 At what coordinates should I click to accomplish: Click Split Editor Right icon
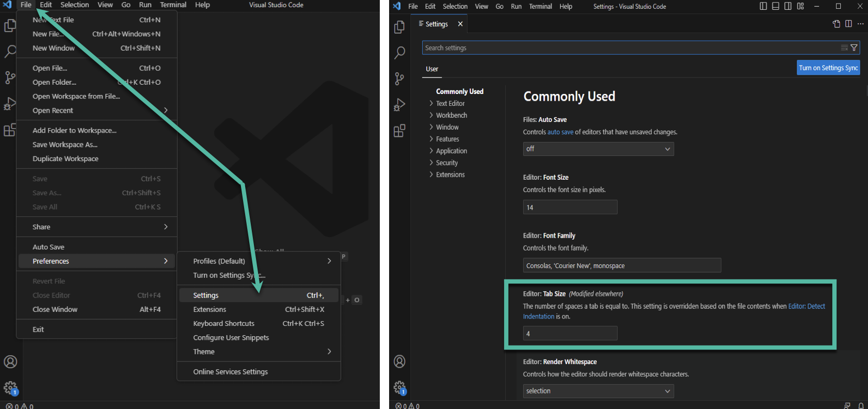[848, 24]
